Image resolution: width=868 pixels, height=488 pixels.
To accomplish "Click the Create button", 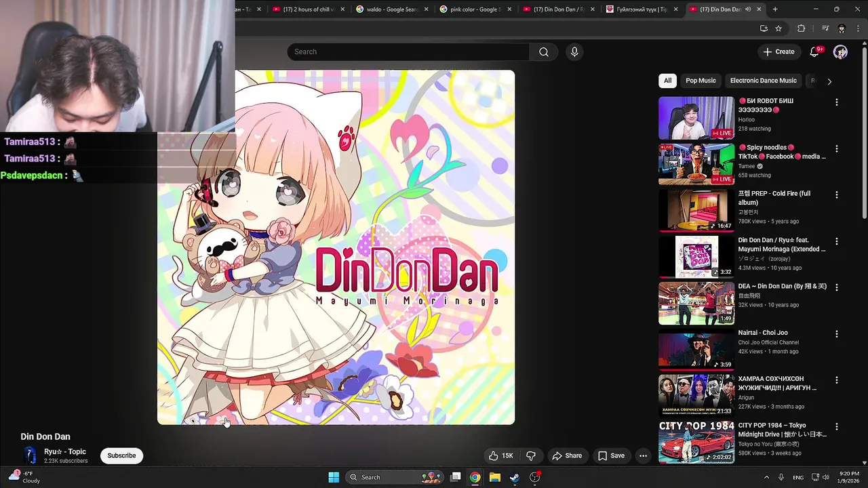I will pos(778,52).
